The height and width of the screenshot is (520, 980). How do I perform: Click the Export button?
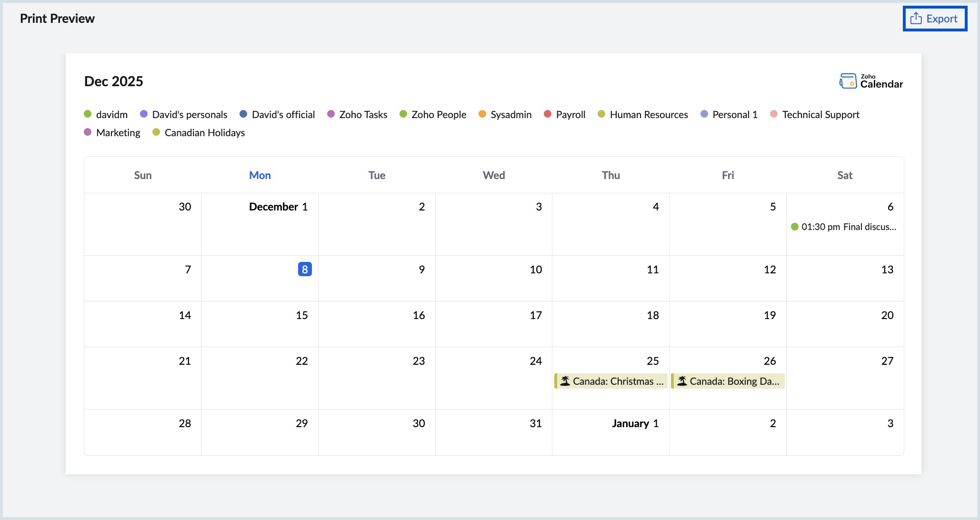coord(935,19)
